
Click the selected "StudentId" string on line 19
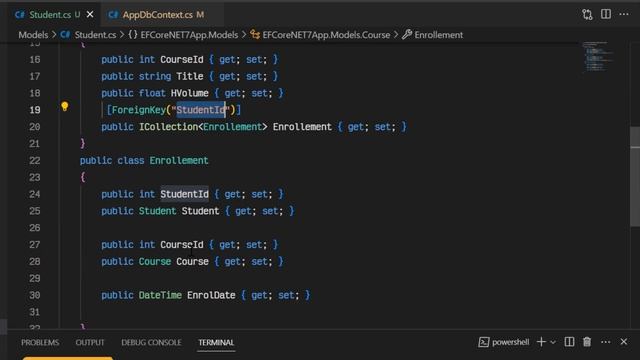coord(200,110)
